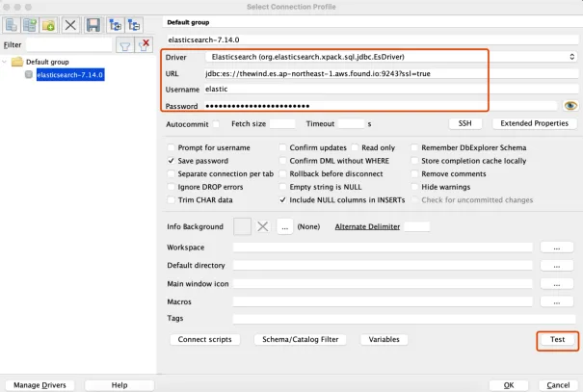Focus the Alternate Delimiter input box

pyautogui.click(x=417, y=226)
